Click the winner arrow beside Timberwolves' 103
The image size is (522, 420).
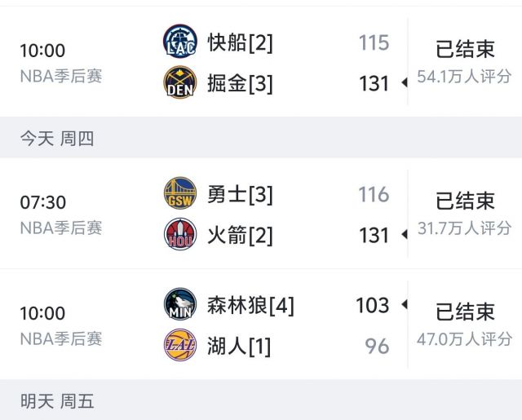(403, 305)
